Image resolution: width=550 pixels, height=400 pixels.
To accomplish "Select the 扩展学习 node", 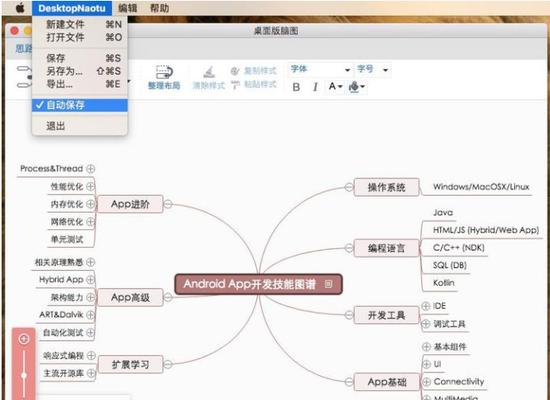I will pos(130,365).
